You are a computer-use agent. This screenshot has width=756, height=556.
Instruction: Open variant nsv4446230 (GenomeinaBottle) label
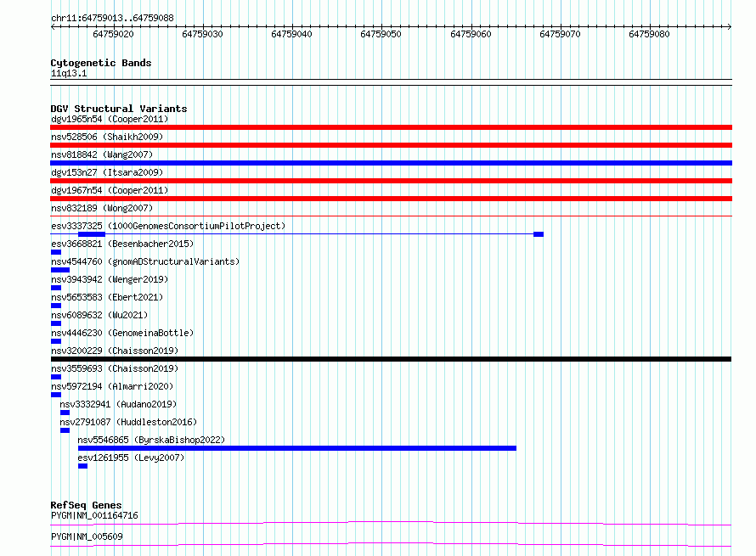point(122,333)
